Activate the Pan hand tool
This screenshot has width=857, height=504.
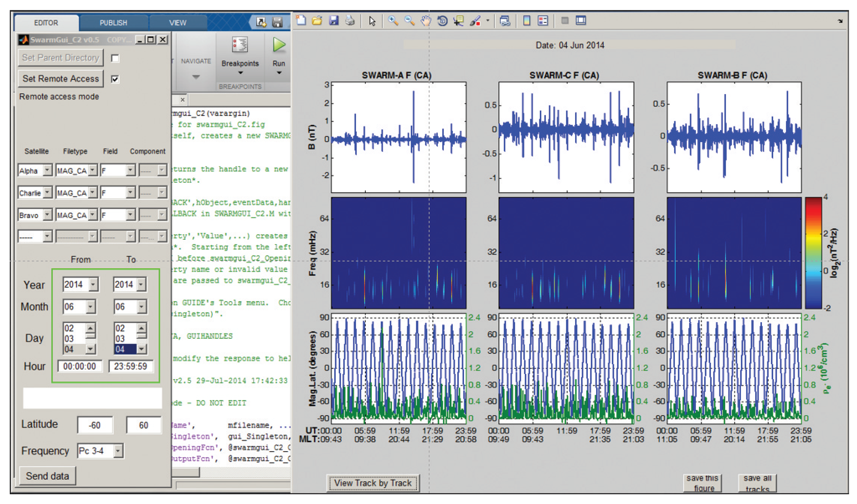click(426, 21)
